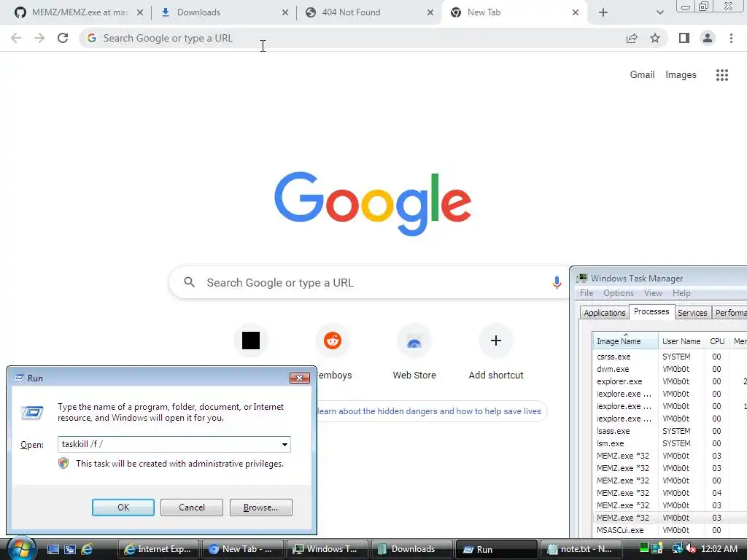The width and height of the screenshot is (747, 560).
Task: Click OK in the Run dialog
Action: (123, 507)
